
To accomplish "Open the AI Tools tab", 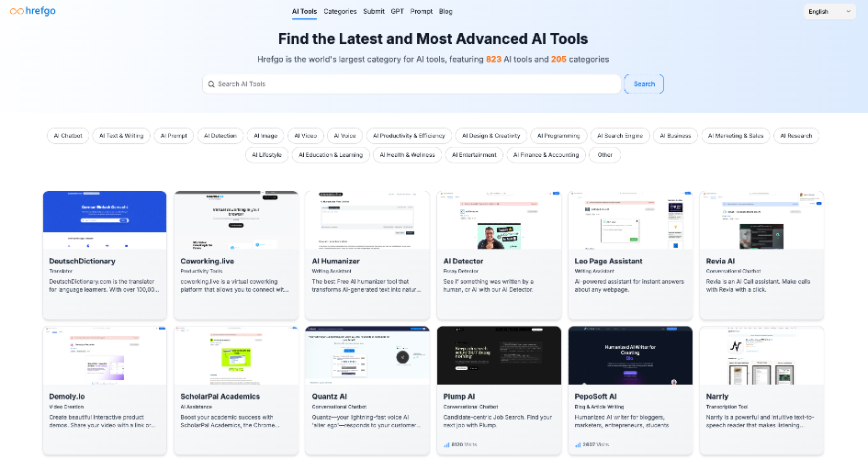I will 304,11.
